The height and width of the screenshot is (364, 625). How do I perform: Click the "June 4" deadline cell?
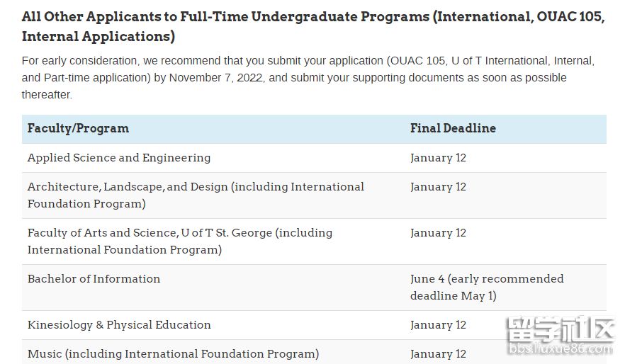(x=487, y=287)
